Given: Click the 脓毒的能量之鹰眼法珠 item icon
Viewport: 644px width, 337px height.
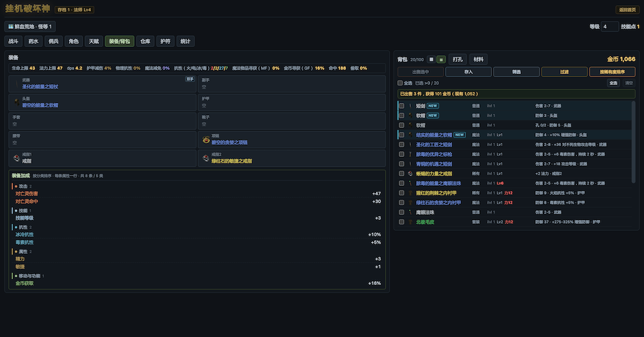Looking at the screenshot, I should tap(410, 183).
